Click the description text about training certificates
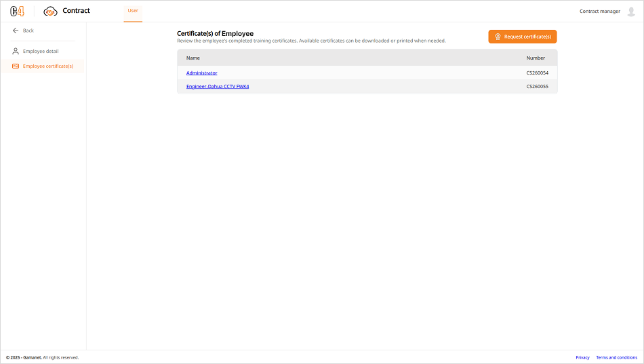This screenshot has height=364, width=644. tap(311, 41)
